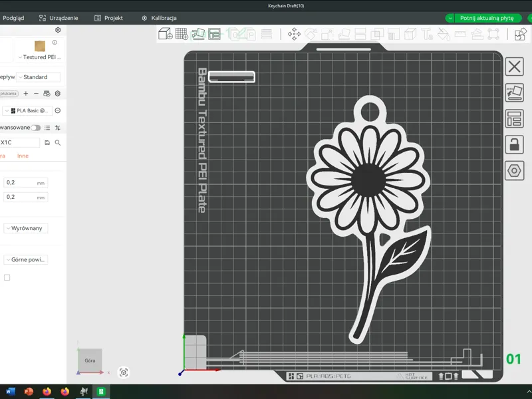
Task: Click the settings list view icon
Action: tap(47, 128)
